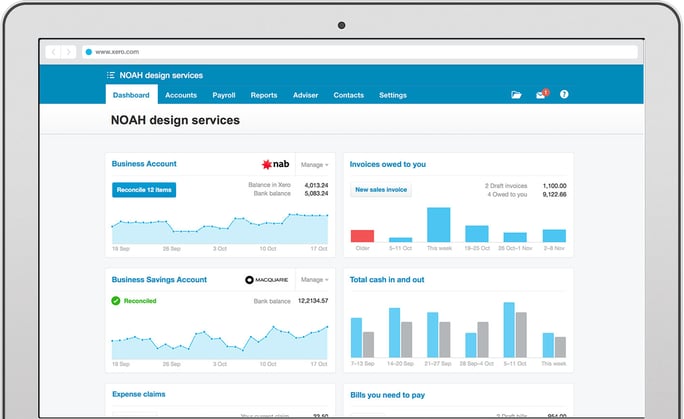Click the www.xero.com address bar

pos(360,52)
